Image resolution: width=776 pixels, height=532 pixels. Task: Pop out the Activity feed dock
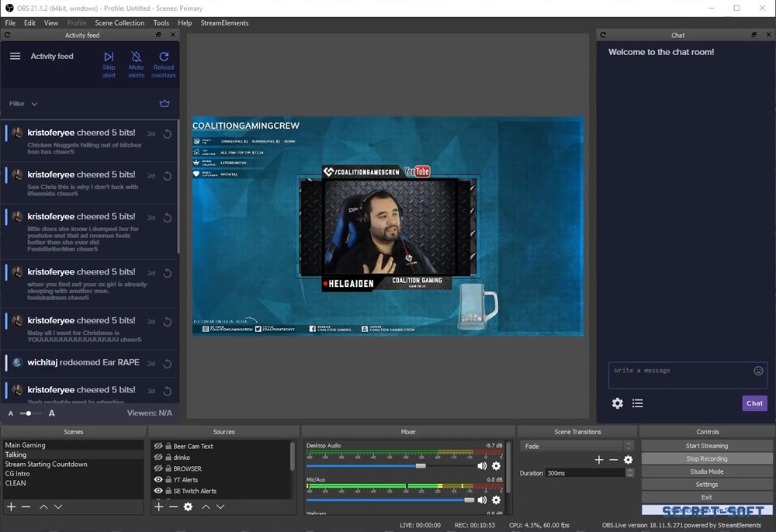click(158, 35)
